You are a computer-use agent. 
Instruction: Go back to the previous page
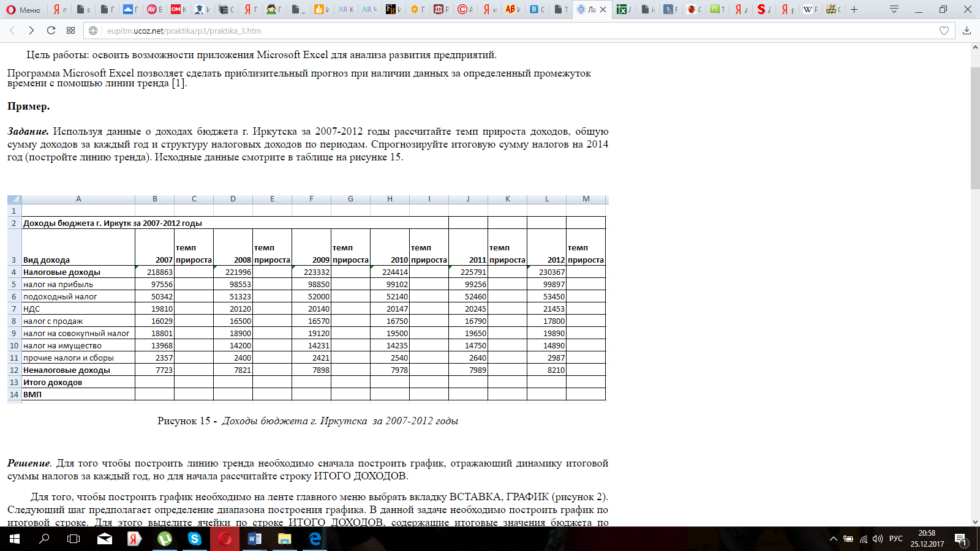pyautogui.click(x=12, y=31)
